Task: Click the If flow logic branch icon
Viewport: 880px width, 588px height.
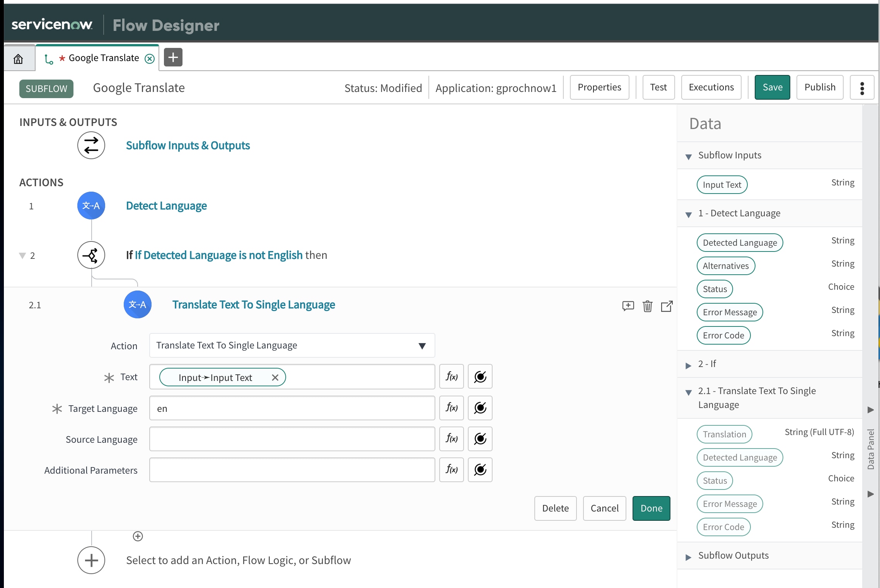Action: (x=91, y=255)
